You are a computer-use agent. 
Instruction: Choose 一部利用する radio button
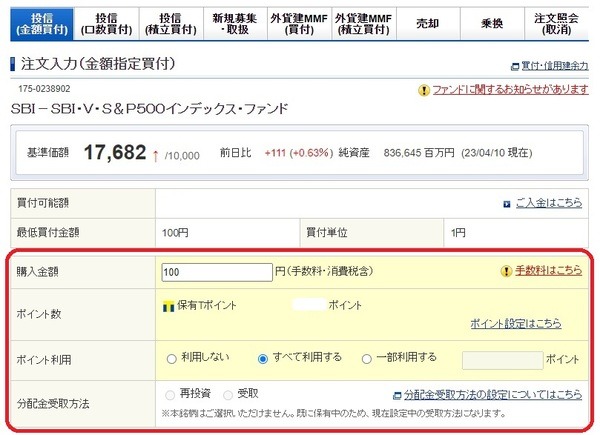pyautogui.click(x=367, y=359)
